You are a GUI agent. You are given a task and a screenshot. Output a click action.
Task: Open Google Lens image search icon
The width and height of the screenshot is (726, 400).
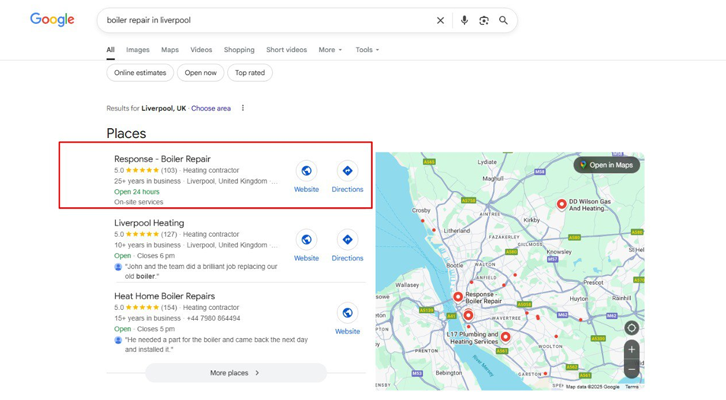pos(484,20)
